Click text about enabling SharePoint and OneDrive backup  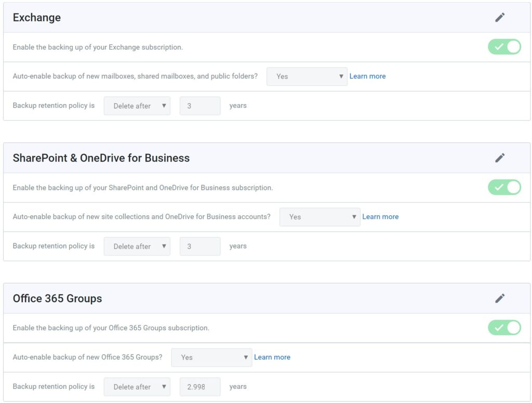[x=143, y=188]
